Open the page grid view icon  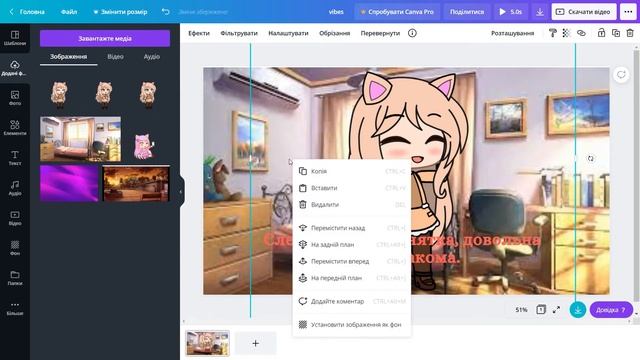[x=541, y=310]
